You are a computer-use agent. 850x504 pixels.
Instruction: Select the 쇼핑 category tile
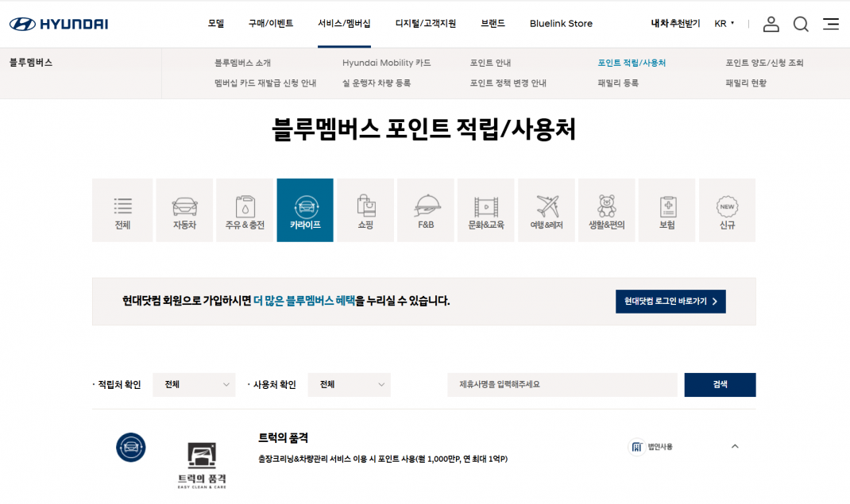pyautogui.click(x=365, y=210)
